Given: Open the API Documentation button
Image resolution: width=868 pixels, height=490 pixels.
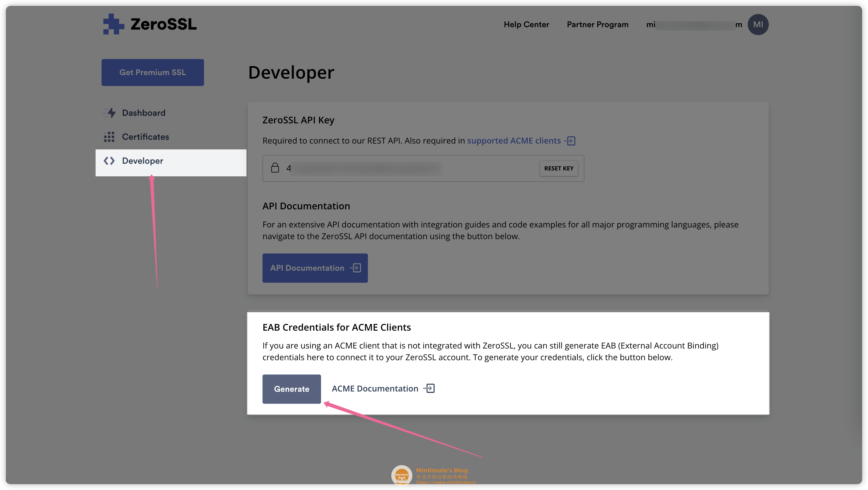Looking at the screenshot, I should pos(315,268).
